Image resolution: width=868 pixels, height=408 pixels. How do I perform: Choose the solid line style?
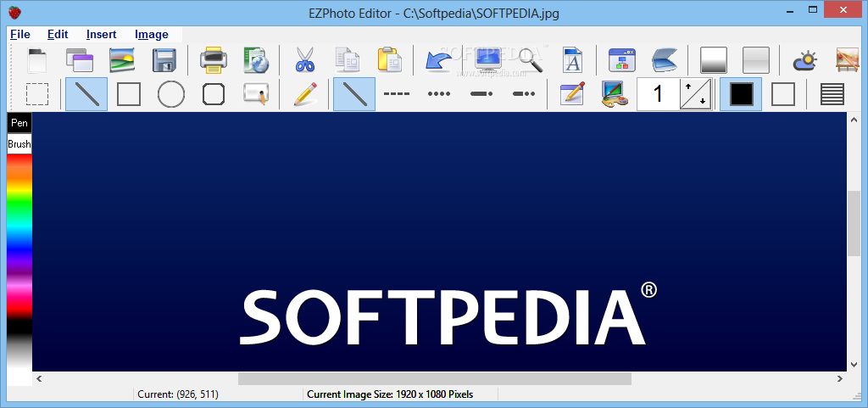coord(354,94)
